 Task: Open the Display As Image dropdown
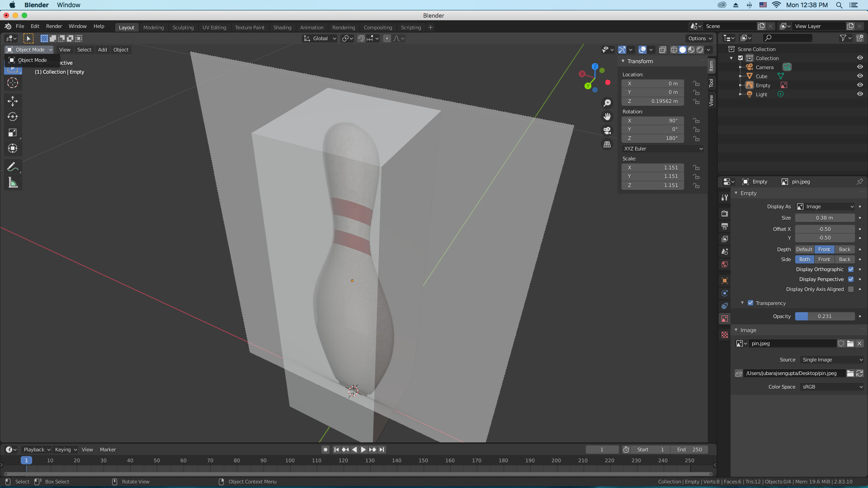825,206
